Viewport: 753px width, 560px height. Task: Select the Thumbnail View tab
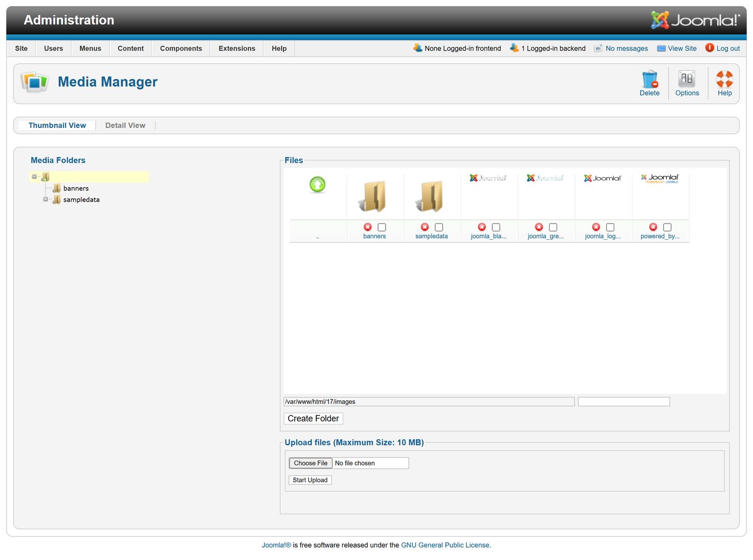57,125
